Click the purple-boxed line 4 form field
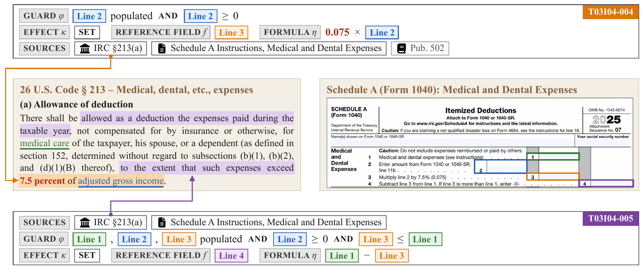Viewport: 644px width, 270px height. tap(606, 184)
